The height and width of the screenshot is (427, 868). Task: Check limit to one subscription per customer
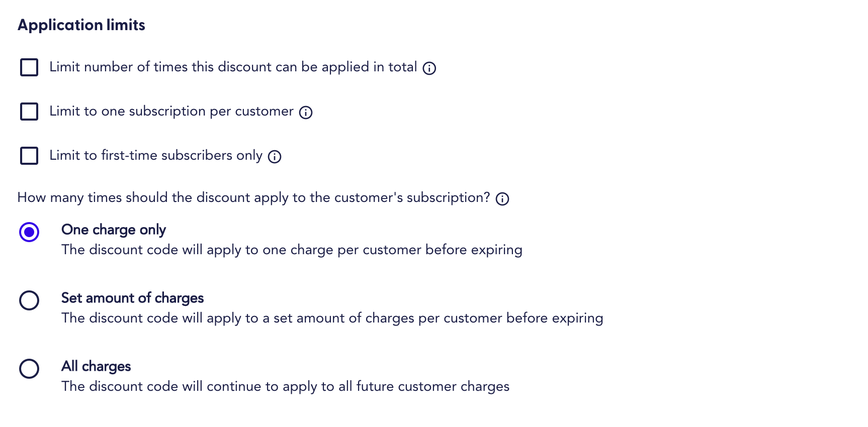coord(29,112)
